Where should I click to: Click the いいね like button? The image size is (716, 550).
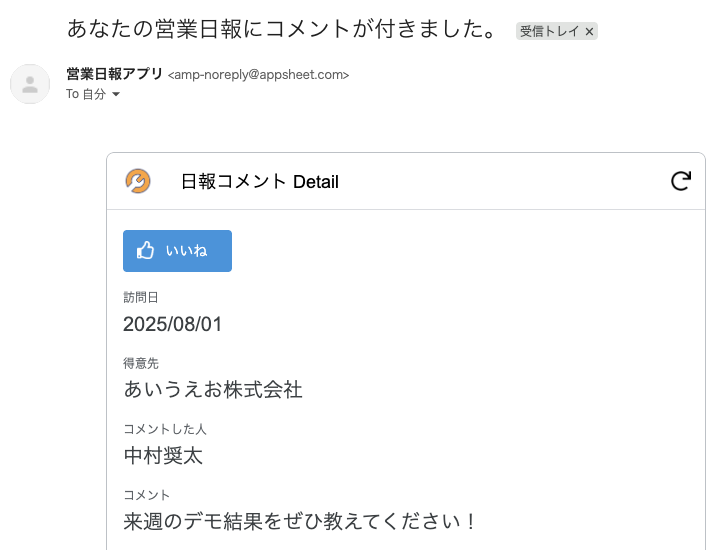coord(177,251)
